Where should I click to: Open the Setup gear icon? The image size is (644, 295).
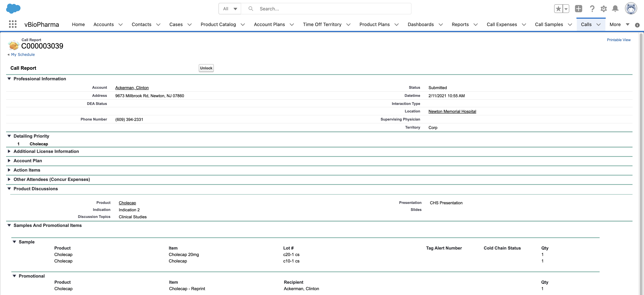click(604, 9)
